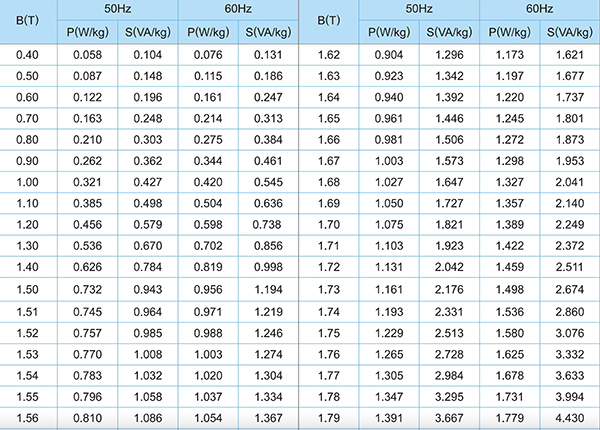Image resolution: width=600 pixels, height=430 pixels.
Task: Click the cell showing 4.430
Action: tap(570, 418)
